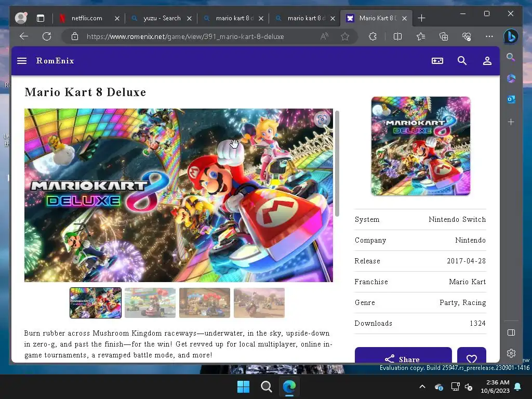532x399 pixels.
Task: Open the tab actions menu icon
Action: click(x=41, y=18)
